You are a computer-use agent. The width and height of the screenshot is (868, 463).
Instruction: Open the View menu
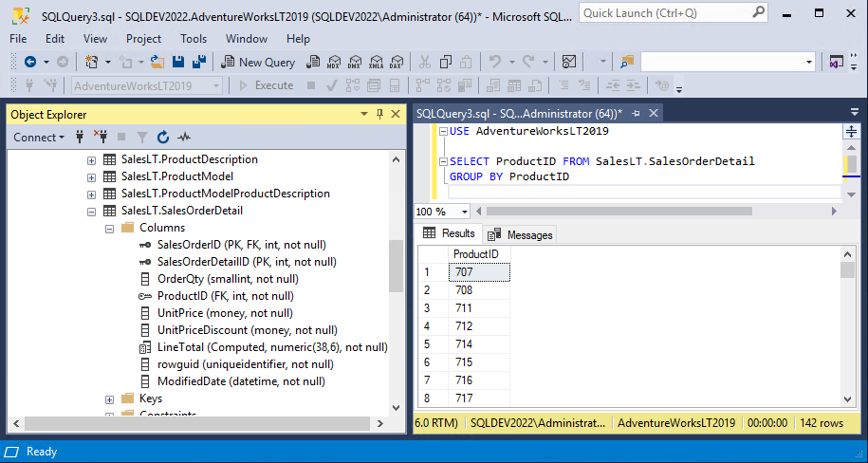click(95, 39)
